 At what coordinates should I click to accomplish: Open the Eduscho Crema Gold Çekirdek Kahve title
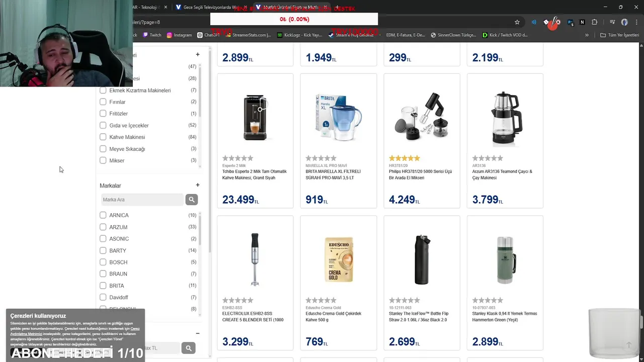[x=334, y=317]
